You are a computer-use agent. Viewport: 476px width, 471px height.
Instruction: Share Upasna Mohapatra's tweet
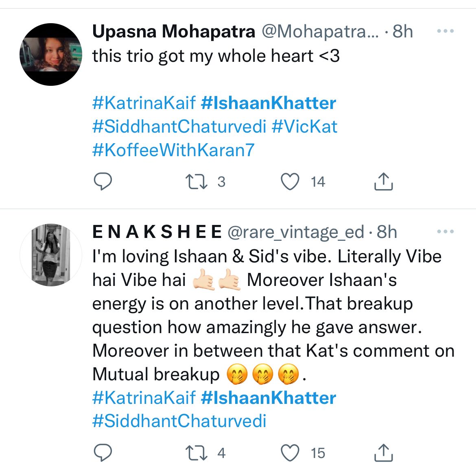383,182
